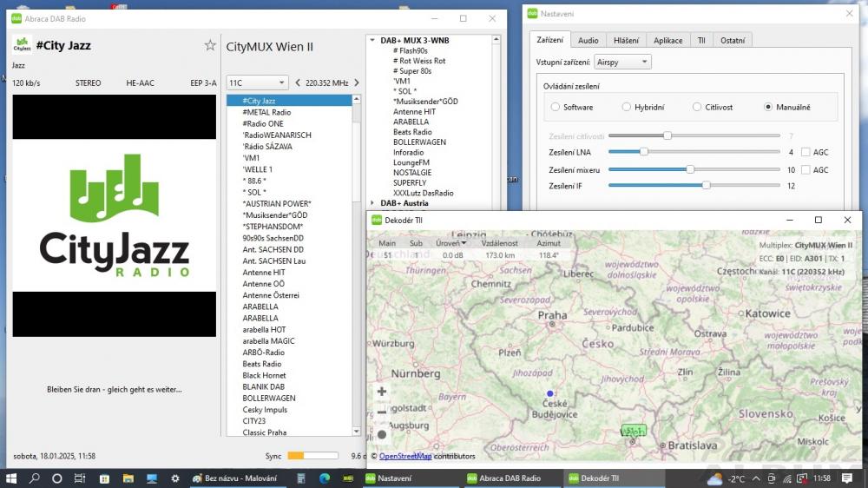
Task: Mark #City Jazz as favorite with star
Action: click(210, 45)
